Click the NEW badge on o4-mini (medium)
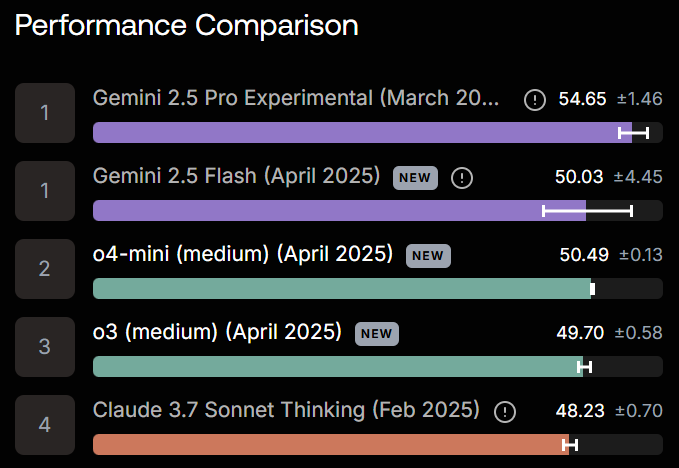Screen dimensions: 679x468 coord(428,256)
